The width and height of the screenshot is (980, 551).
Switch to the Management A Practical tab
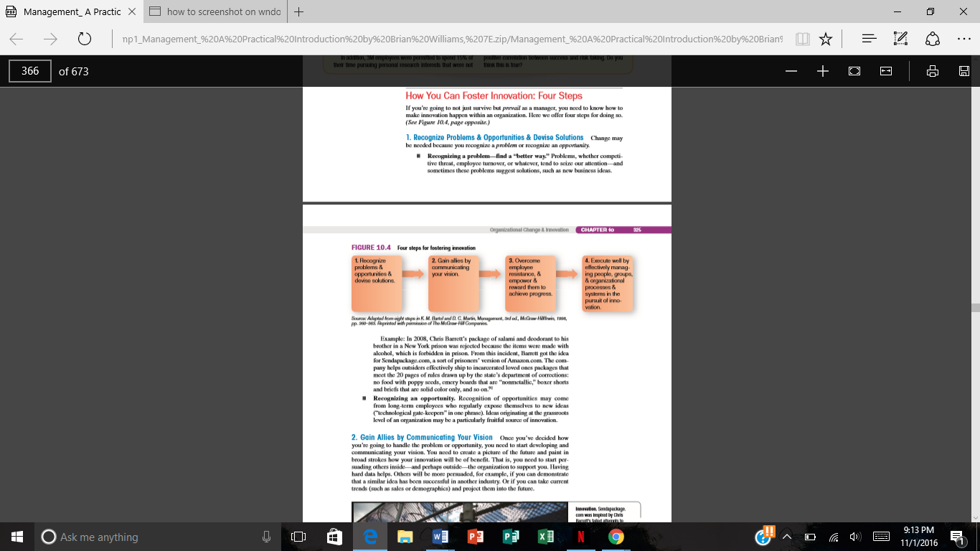pos(72,12)
